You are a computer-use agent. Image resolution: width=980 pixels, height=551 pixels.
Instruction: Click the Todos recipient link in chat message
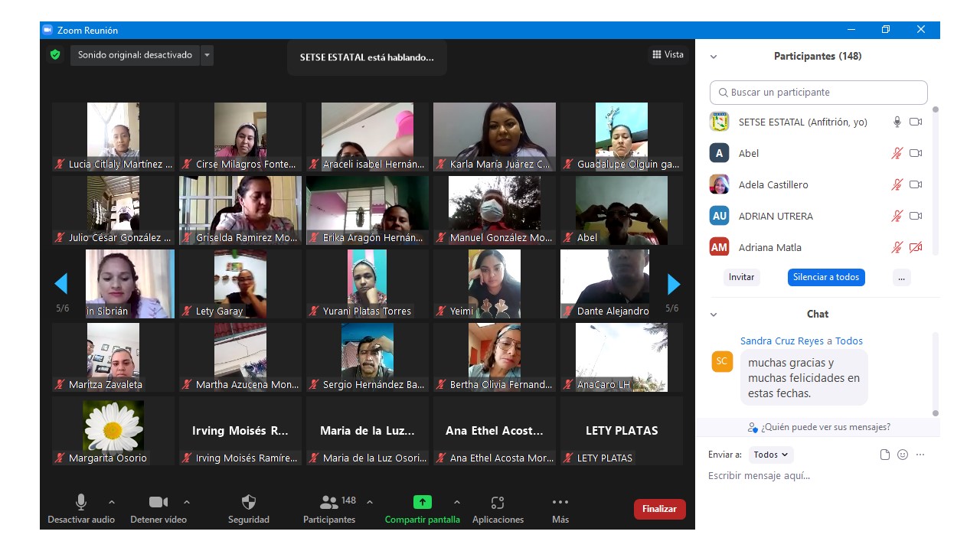(x=849, y=341)
